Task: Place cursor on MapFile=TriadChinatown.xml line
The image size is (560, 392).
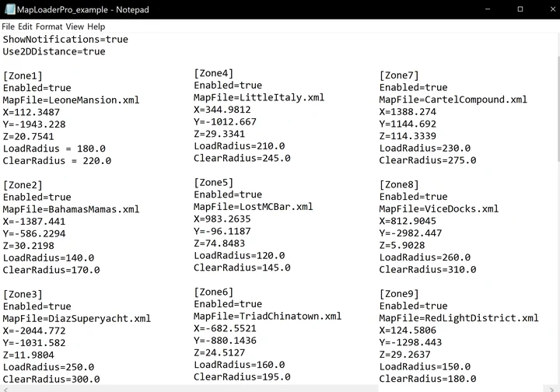Action: [268, 316]
